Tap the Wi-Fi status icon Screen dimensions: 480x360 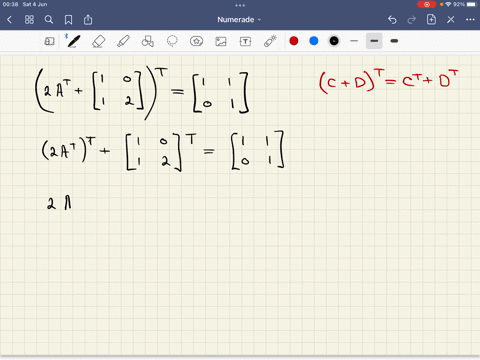click(448, 4)
